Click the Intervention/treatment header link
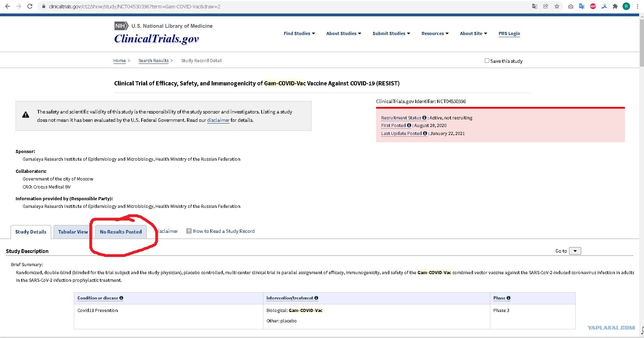The image size is (644, 338). click(x=290, y=298)
